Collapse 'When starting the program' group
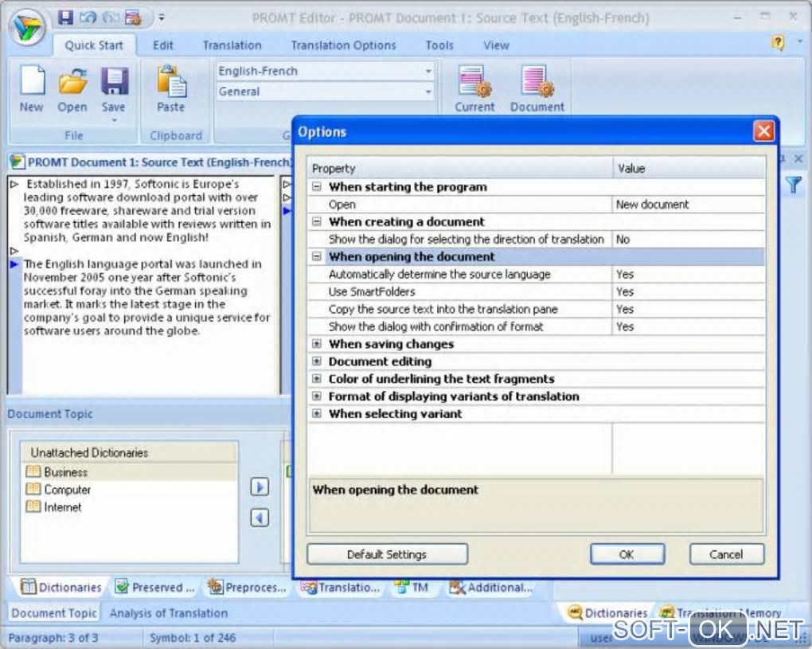The image size is (812, 649). point(317,186)
